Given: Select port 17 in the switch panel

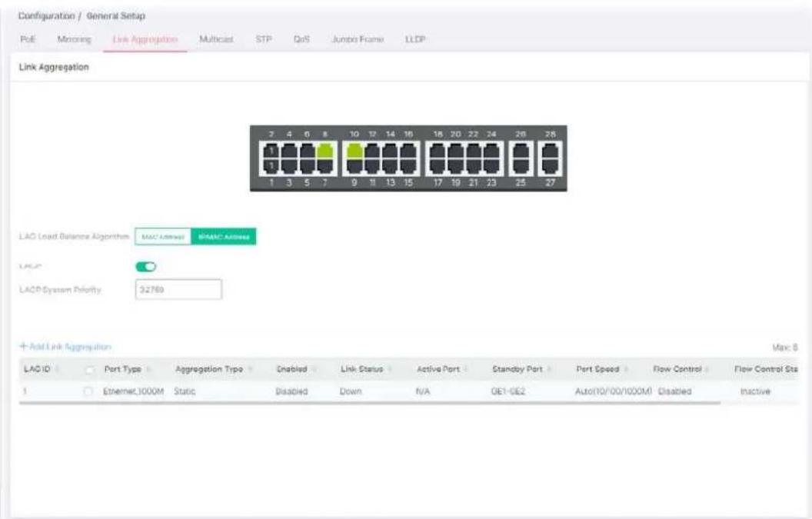Looking at the screenshot, I should (438, 166).
